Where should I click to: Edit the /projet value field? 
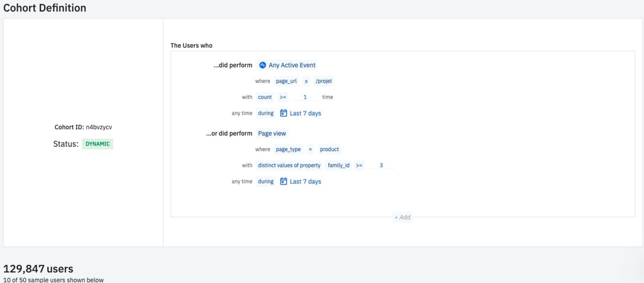coord(324,81)
